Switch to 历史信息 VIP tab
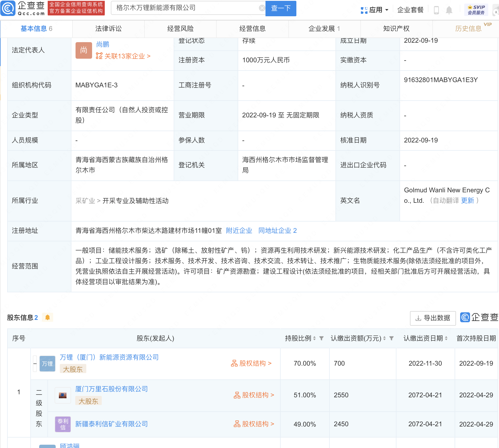Screen dimensions: 499x448 click(x=468, y=29)
